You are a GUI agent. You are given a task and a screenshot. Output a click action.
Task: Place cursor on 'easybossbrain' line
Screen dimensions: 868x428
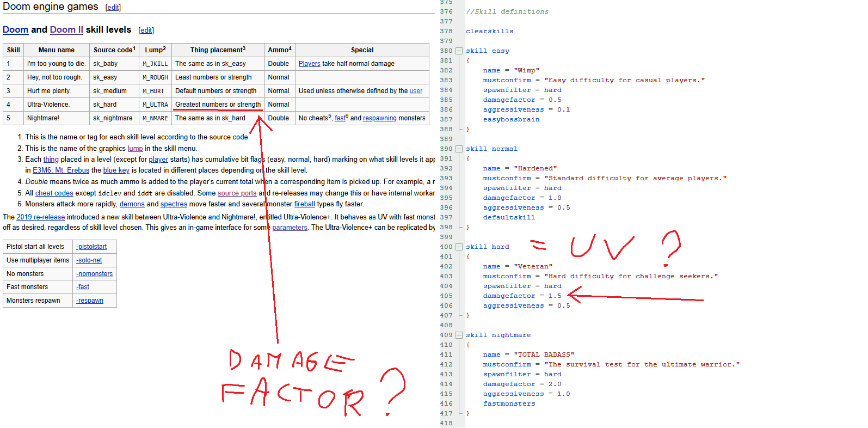[512, 119]
